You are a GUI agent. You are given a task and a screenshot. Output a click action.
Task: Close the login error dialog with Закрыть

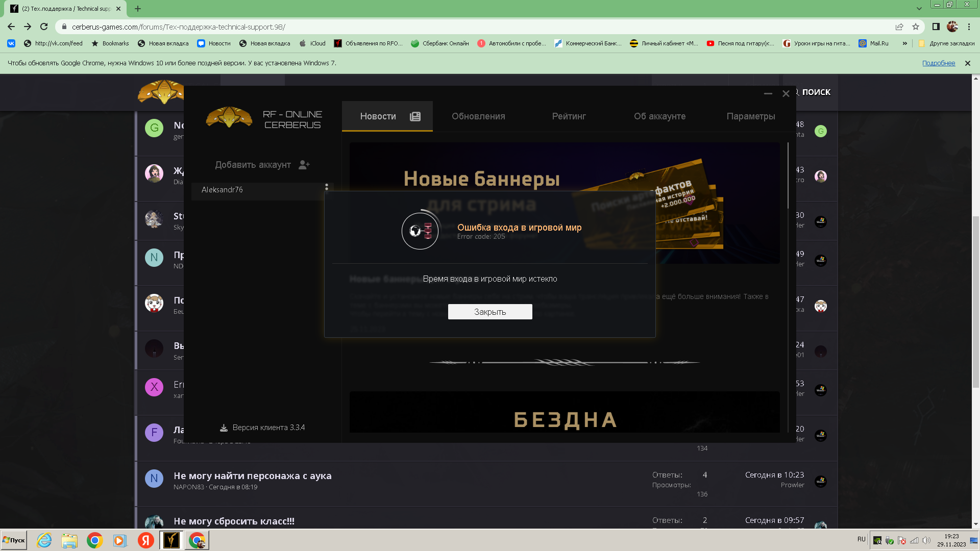(x=490, y=312)
